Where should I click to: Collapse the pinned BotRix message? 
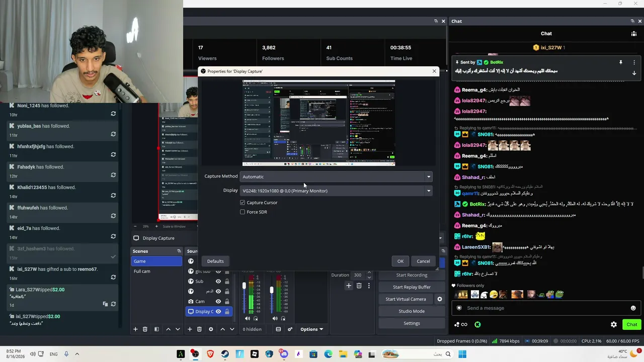(634, 73)
